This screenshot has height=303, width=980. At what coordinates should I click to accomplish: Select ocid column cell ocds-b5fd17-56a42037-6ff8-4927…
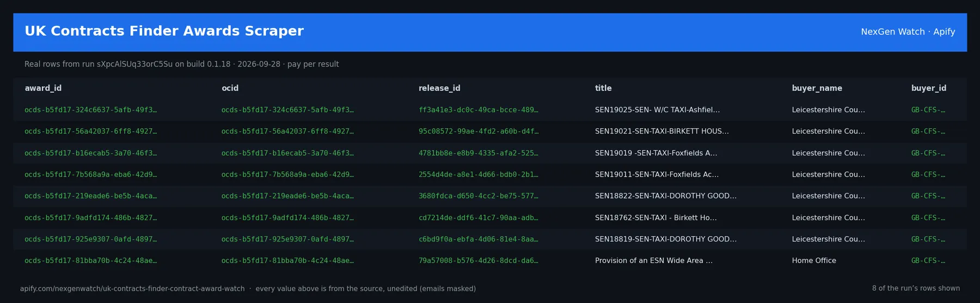pos(287,131)
